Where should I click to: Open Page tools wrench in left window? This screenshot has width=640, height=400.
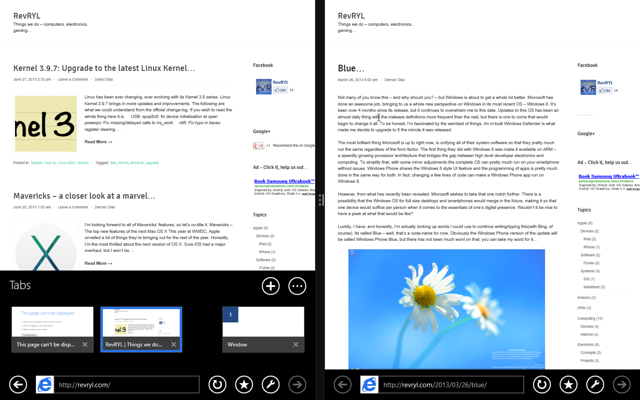coord(271,384)
